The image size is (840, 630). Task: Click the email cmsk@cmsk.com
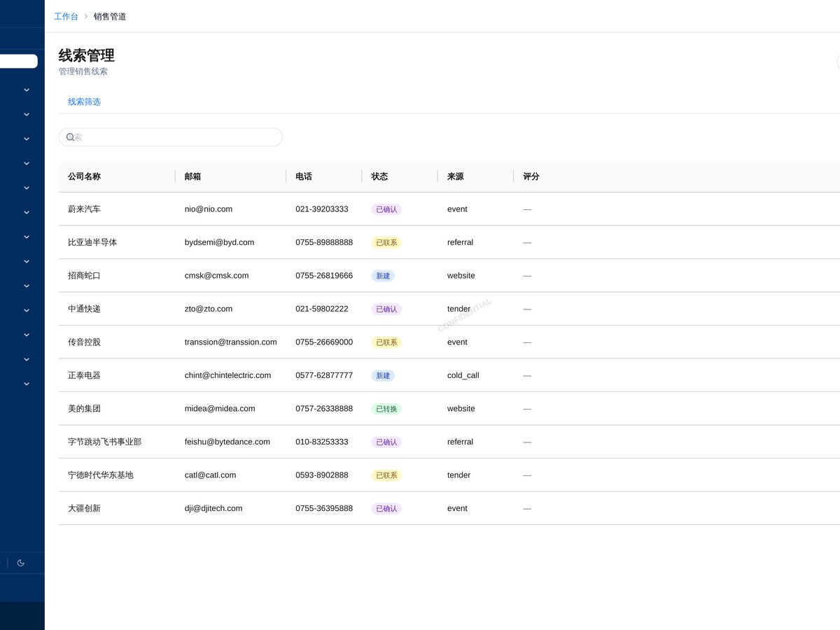click(x=217, y=276)
